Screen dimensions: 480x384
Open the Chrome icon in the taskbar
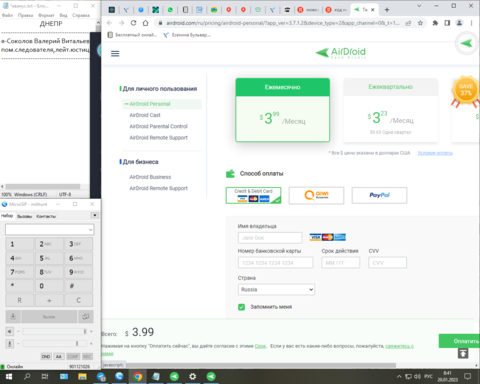137,377
